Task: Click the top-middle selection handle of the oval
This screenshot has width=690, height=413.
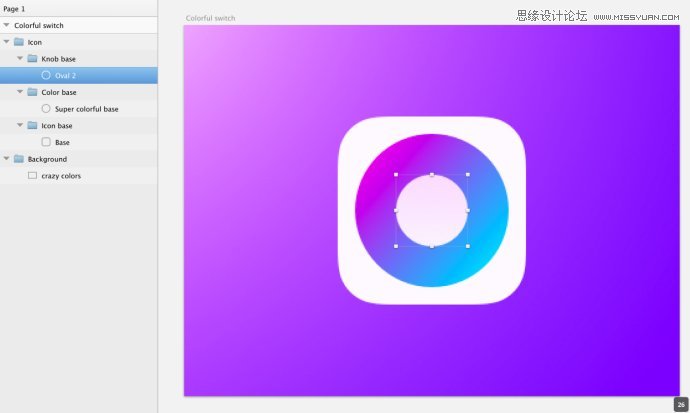Action: click(x=432, y=175)
